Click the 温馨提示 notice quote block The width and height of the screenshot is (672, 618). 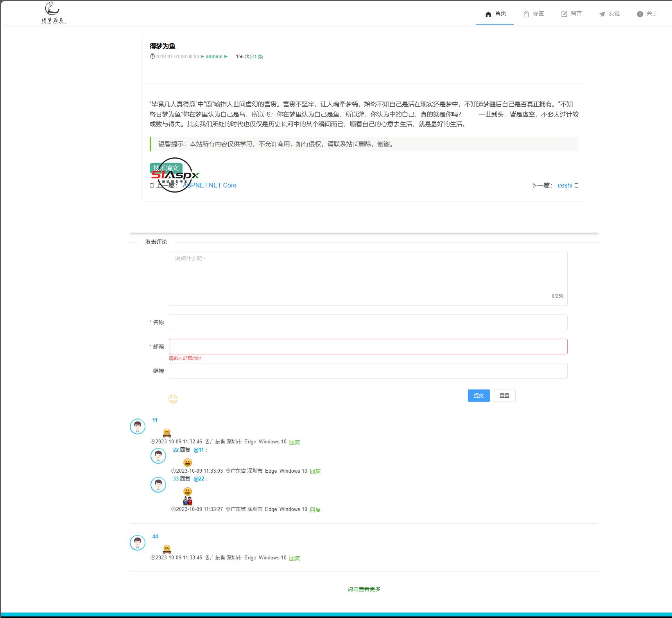point(364,144)
